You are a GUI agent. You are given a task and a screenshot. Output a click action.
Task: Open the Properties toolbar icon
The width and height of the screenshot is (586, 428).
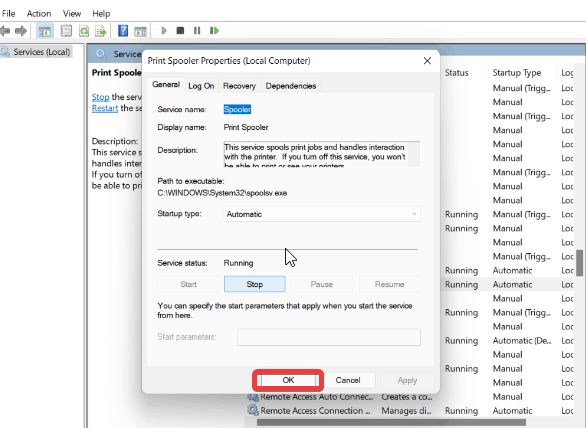pyautogui.click(x=66, y=31)
